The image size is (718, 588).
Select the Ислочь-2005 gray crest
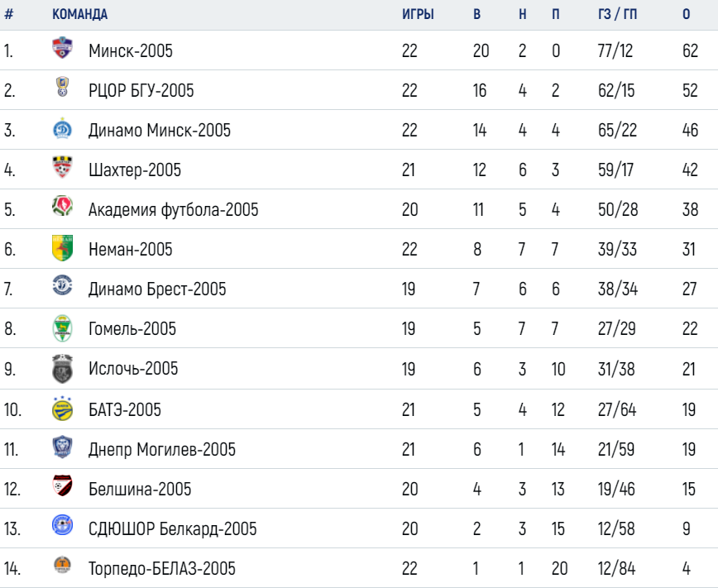62,369
